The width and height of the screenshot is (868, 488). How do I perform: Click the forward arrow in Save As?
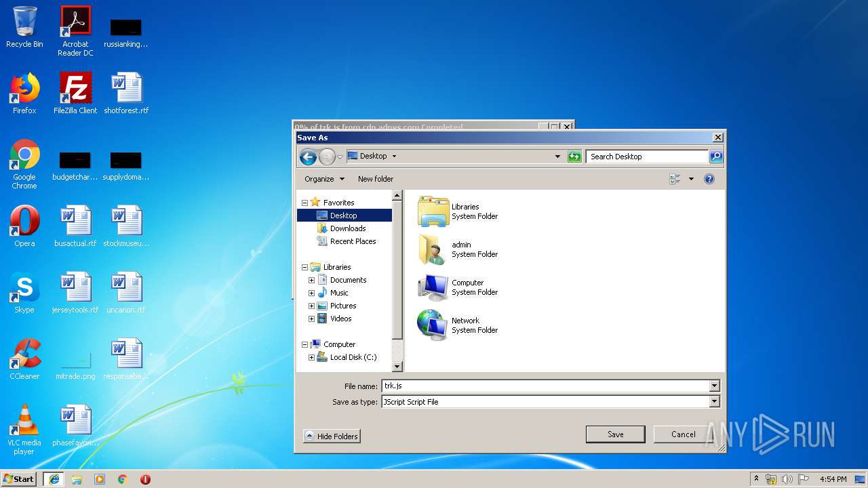point(327,157)
